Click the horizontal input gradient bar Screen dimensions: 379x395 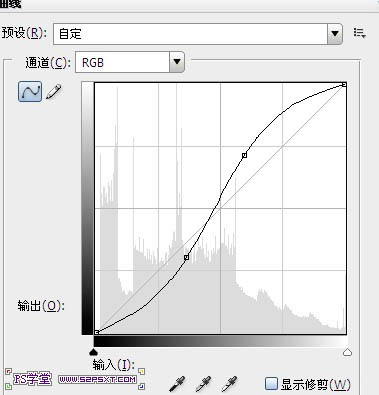[x=220, y=341]
